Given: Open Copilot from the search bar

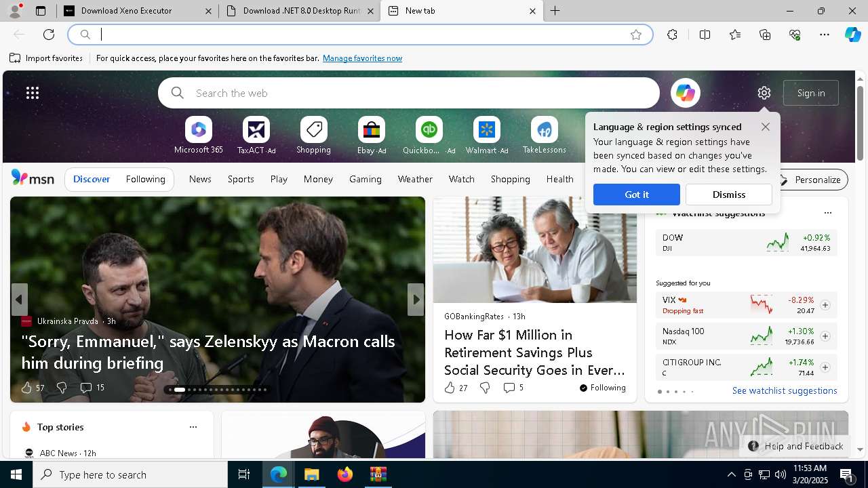Looking at the screenshot, I should 685,93.
